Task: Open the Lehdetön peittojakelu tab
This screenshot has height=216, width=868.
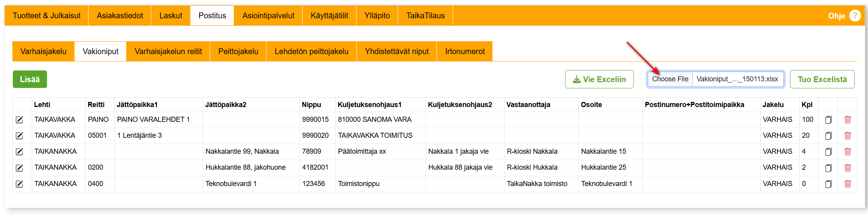Action: tap(311, 51)
